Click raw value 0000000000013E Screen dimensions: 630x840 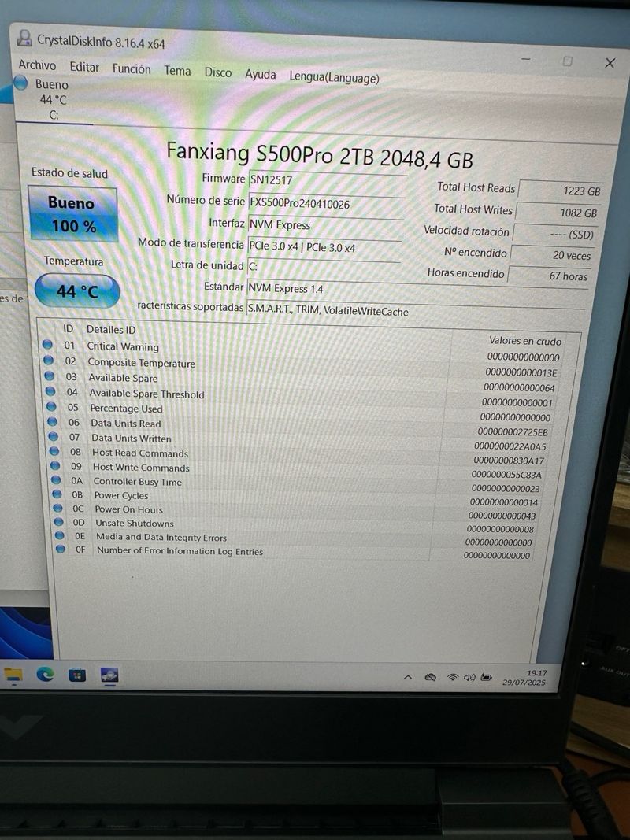tap(521, 372)
